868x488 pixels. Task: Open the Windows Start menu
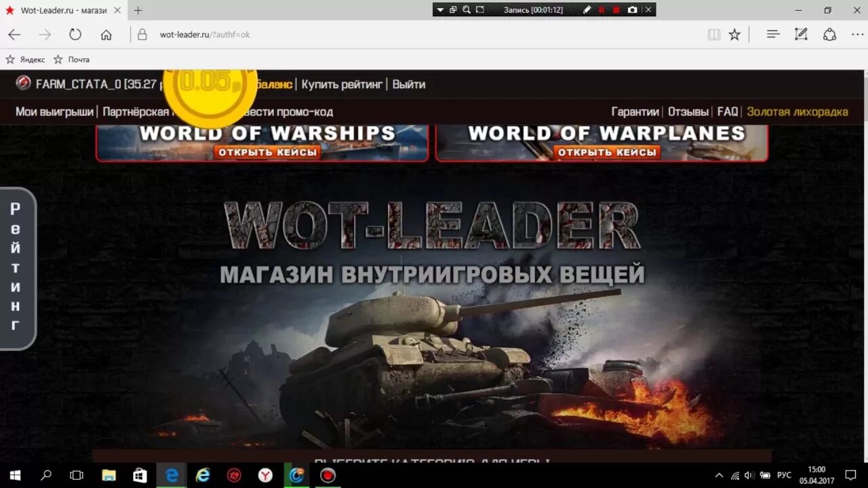[x=15, y=475]
